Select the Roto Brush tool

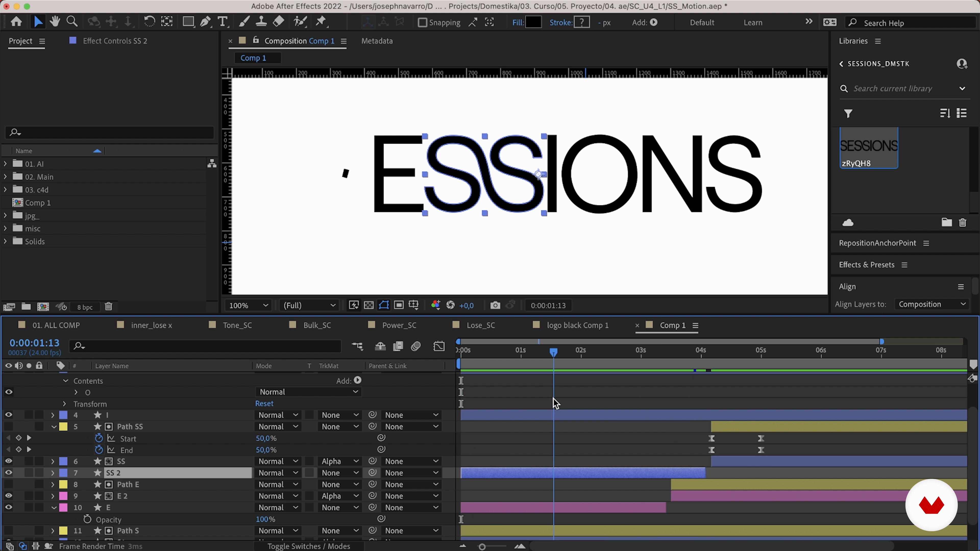pyautogui.click(x=301, y=22)
